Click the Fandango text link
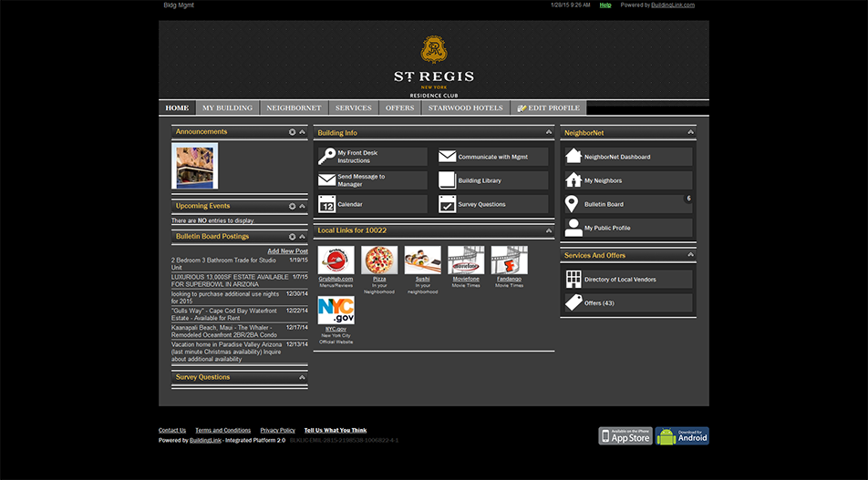 tap(509, 280)
